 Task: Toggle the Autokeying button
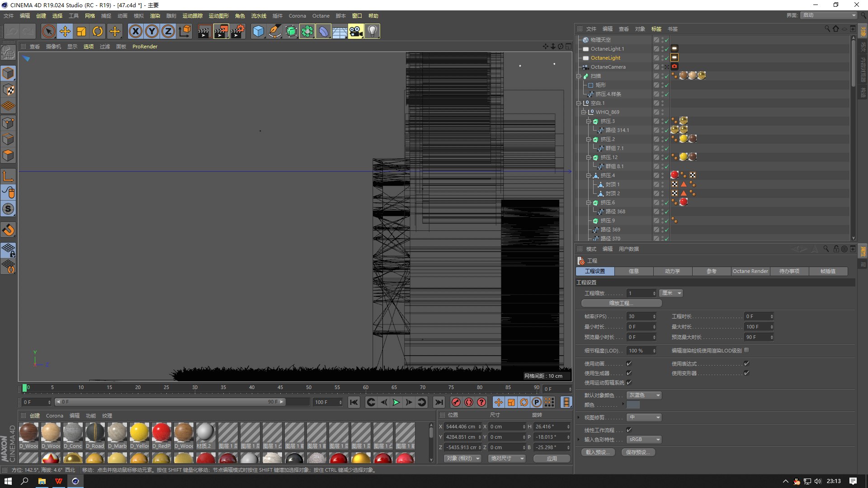tap(469, 402)
